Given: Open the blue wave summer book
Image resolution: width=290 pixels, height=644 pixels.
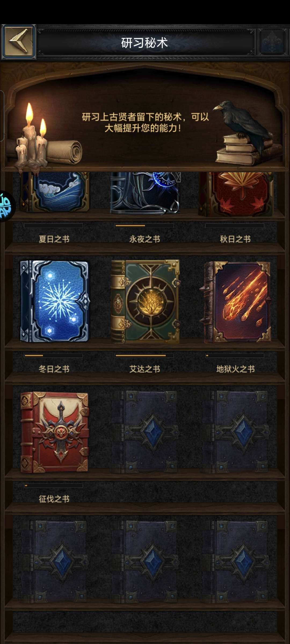Looking at the screenshot, I should tap(55, 192).
